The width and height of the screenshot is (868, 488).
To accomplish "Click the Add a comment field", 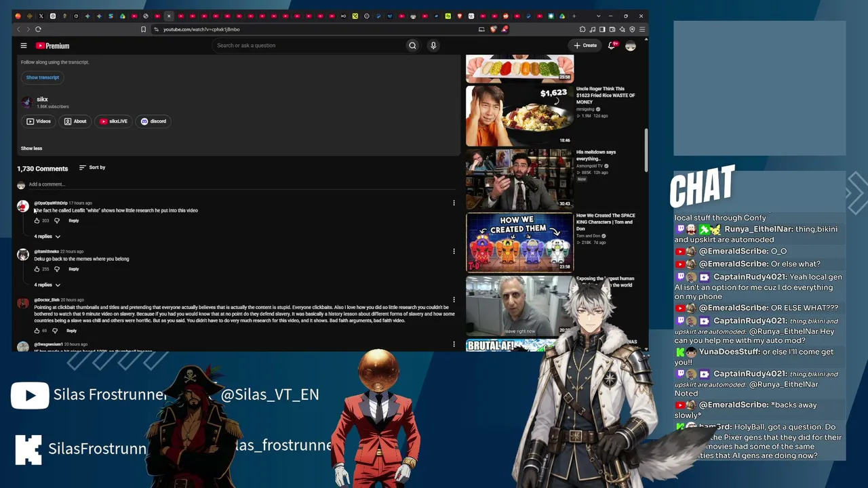I will click(241, 184).
